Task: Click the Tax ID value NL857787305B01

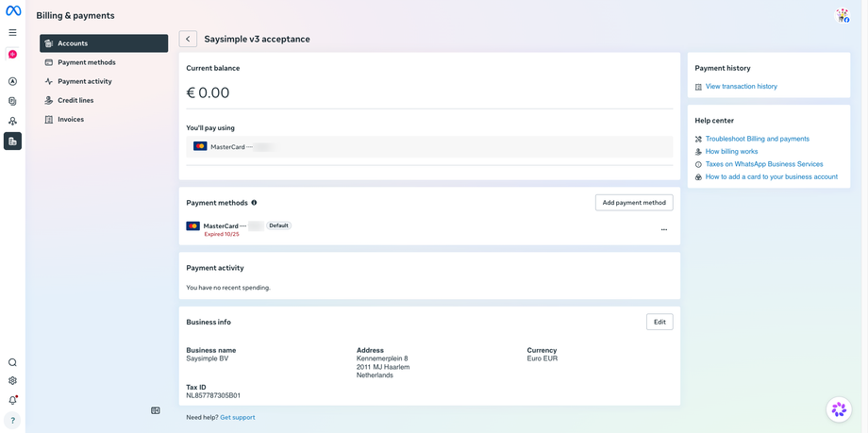Action: click(x=213, y=395)
